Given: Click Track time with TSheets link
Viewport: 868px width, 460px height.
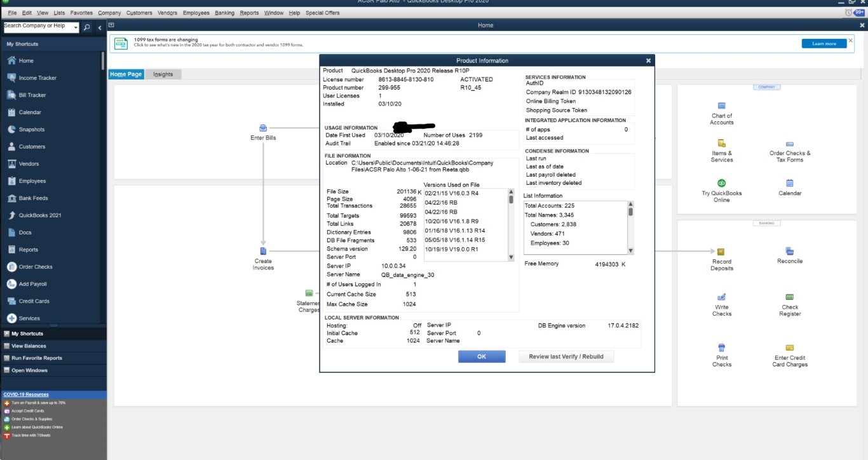Looking at the screenshot, I should (31, 435).
